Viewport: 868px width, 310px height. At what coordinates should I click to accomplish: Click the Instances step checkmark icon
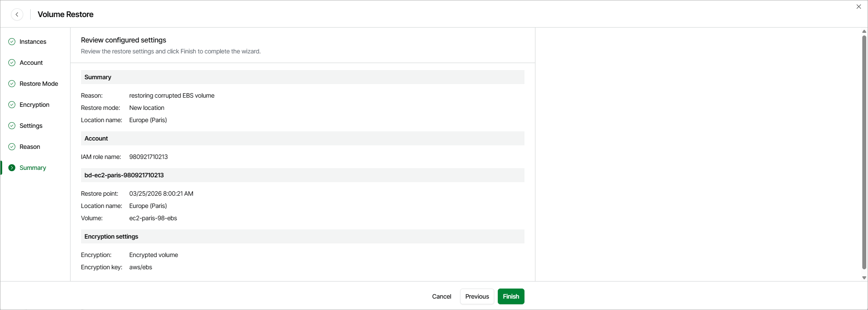click(12, 42)
